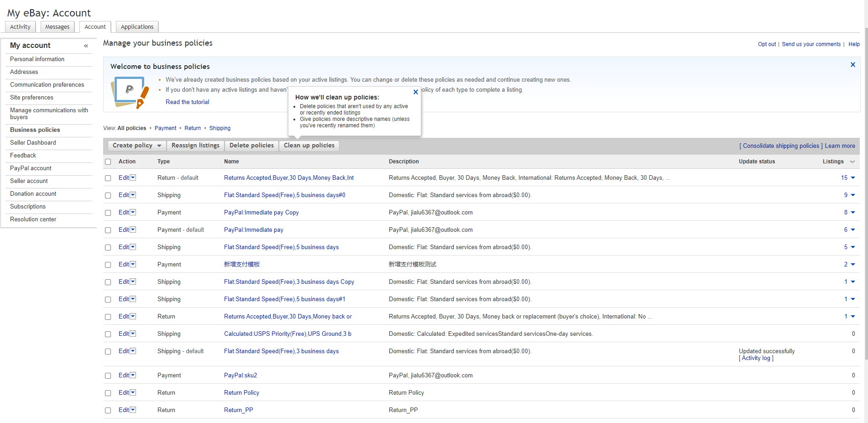The height and width of the screenshot is (423, 868).
Task: Expand listings arrow for 8 listings row
Action: (853, 213)
